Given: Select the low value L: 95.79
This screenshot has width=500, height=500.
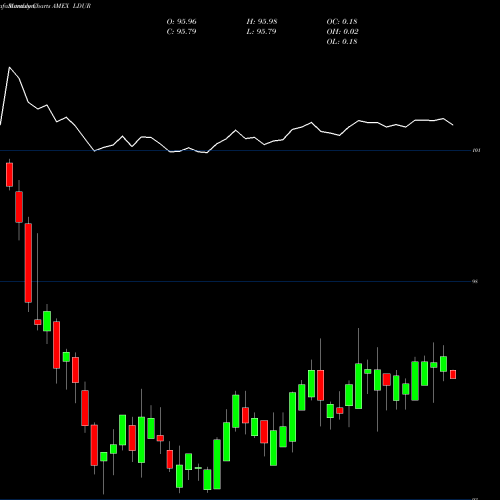Looking at the screenshot, I should (x=262, y=32).
